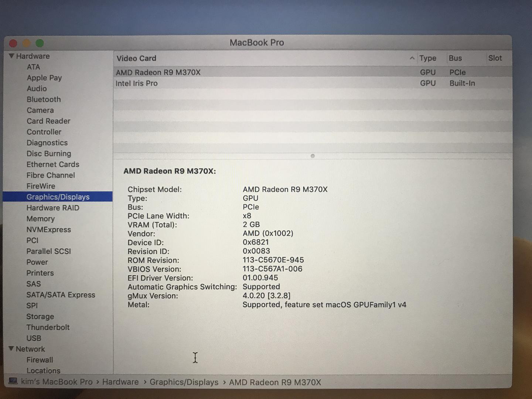Select AMD Radeon R9 M370X table row

point(313,72)
